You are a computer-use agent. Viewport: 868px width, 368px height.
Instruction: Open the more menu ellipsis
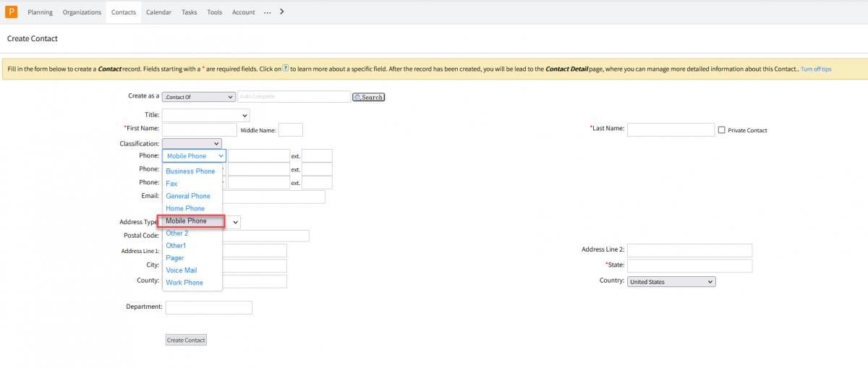(x=267, y=12)
